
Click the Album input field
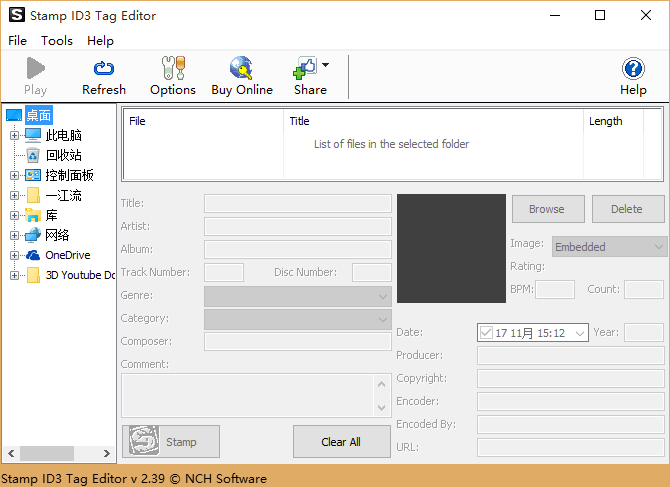pos(298,249)
